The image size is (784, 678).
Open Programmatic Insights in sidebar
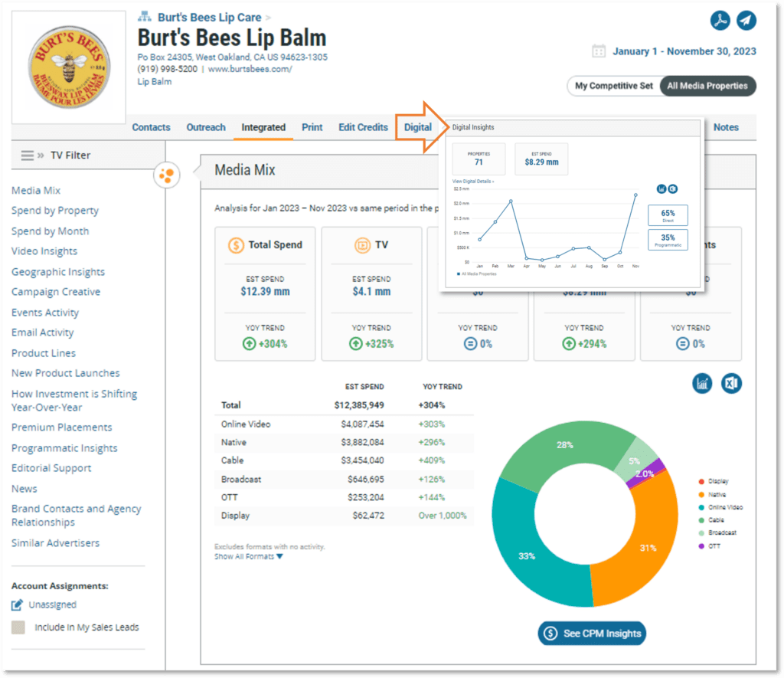pos(64,448)
